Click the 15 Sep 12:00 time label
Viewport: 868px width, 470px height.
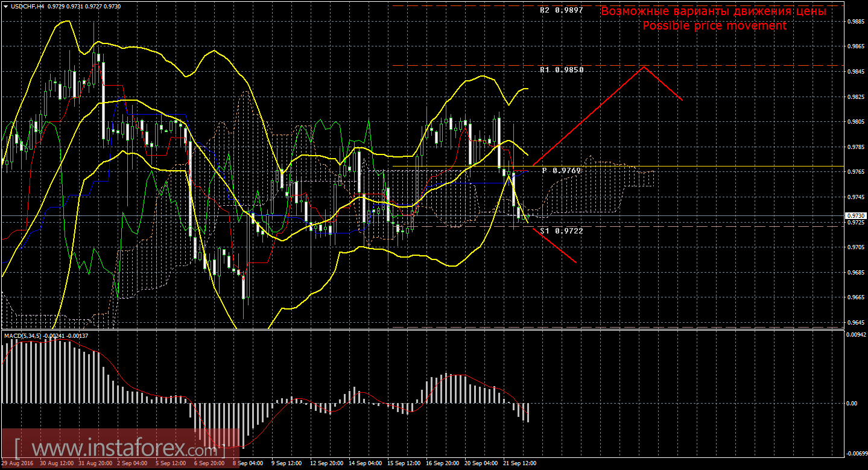tap(404, 464)
